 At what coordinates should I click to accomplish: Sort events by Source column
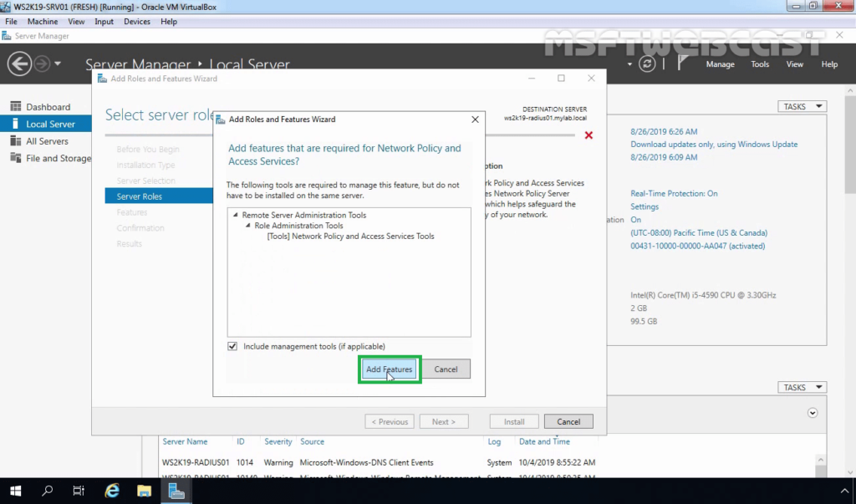pos(312,441)
